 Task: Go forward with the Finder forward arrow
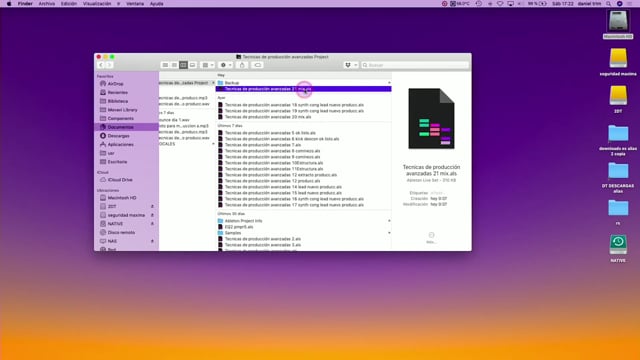point(109,65)
